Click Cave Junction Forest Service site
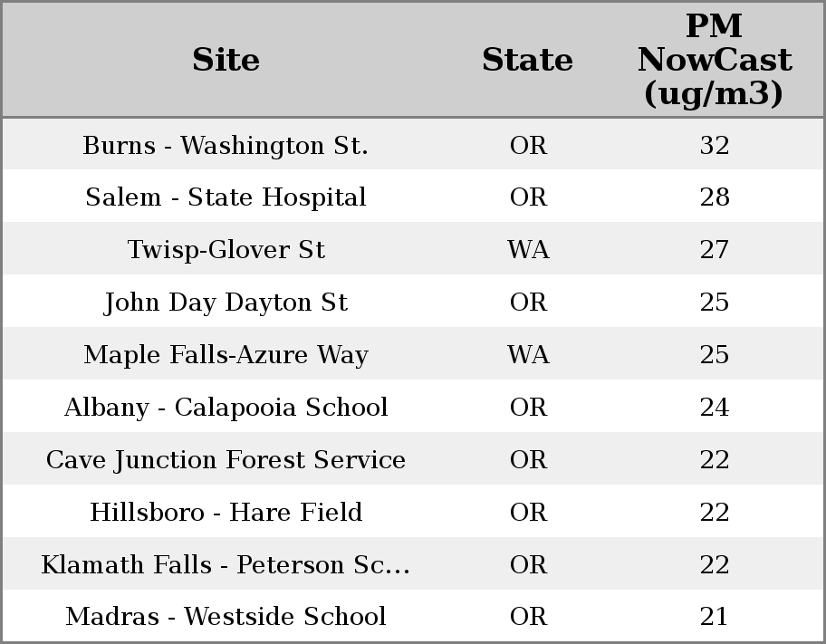Image resolution: width=826 pixels, height=644 pixels. pyautogui.click(x=226, y=460)
